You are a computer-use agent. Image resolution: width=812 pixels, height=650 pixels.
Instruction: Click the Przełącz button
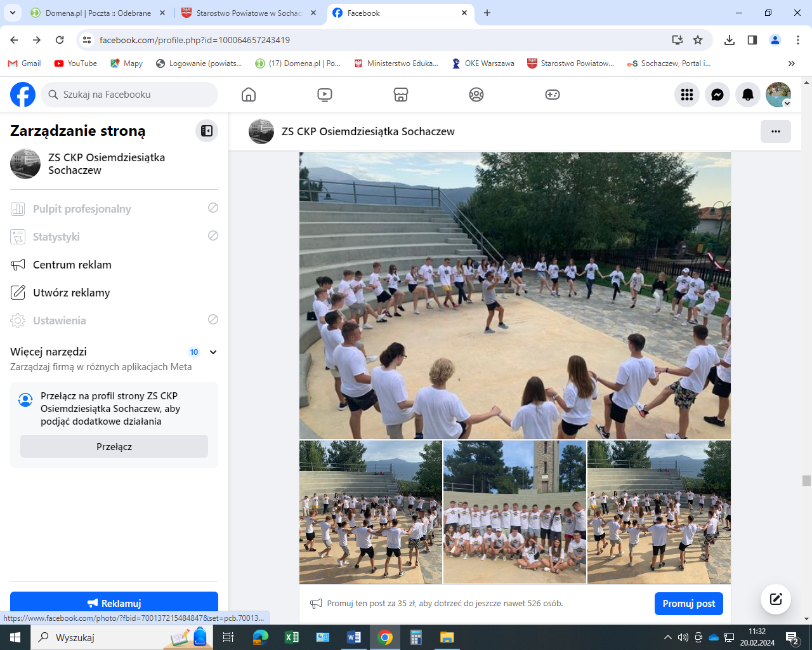click(x=114, y=446)
